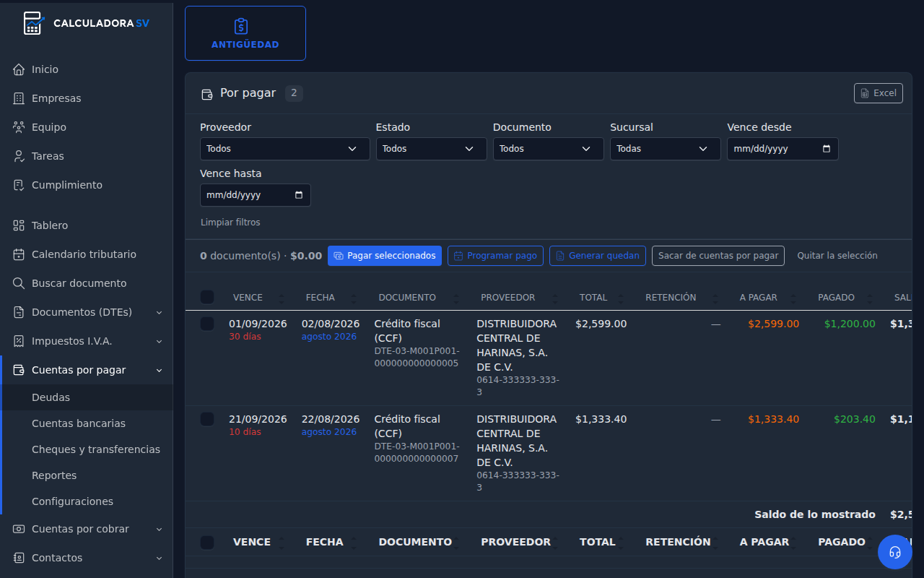924x578 pixels.
Task: Expand the Documentos (DTEs) sidebar menu
Action: pos(87,312)
